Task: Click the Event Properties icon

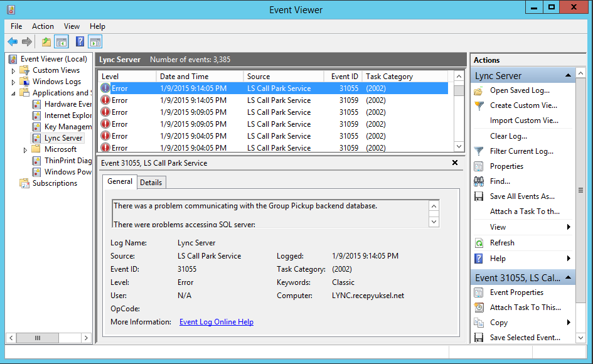Action: tap(478, 292)
